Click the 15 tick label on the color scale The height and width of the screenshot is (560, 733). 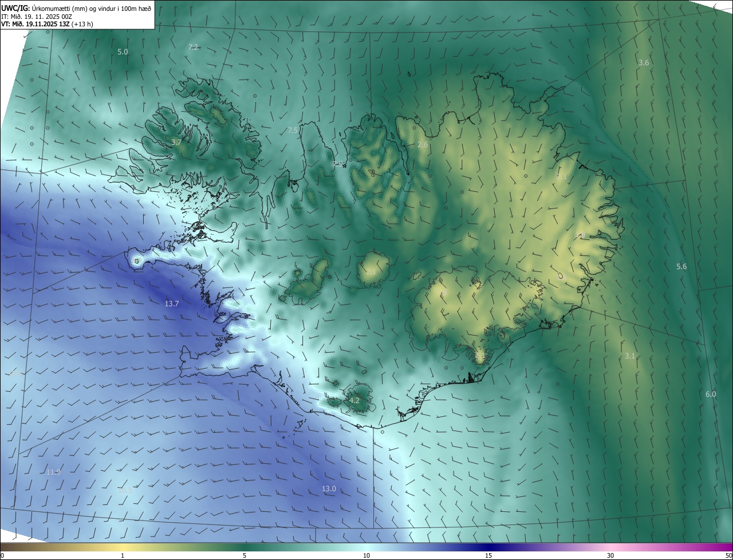488,556
